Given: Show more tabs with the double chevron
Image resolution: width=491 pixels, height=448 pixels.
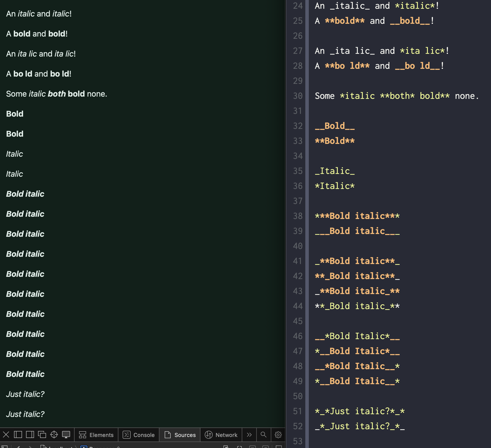Looking at the screenshot, I should click(249, 435).
